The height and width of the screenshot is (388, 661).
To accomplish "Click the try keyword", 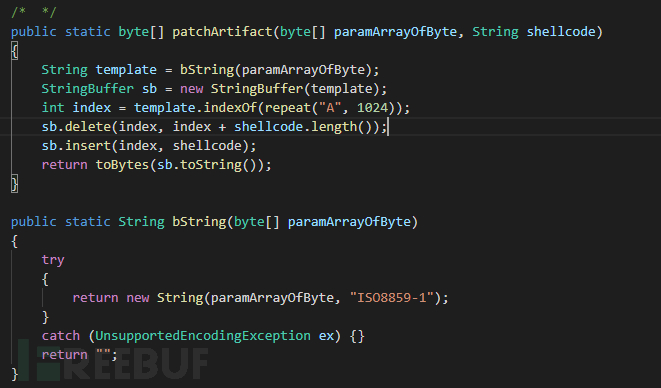I will click(x=53, y=260).
